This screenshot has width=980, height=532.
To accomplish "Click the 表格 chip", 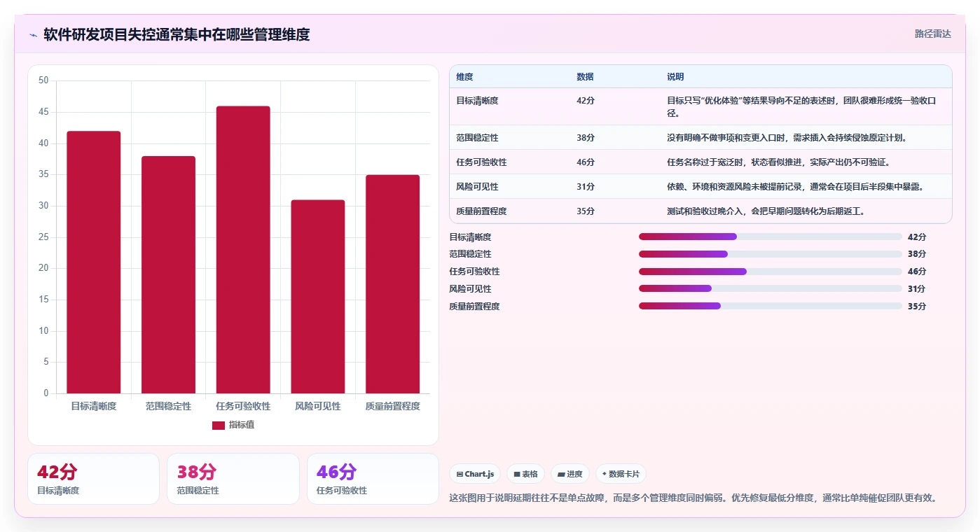I will 525,474.
